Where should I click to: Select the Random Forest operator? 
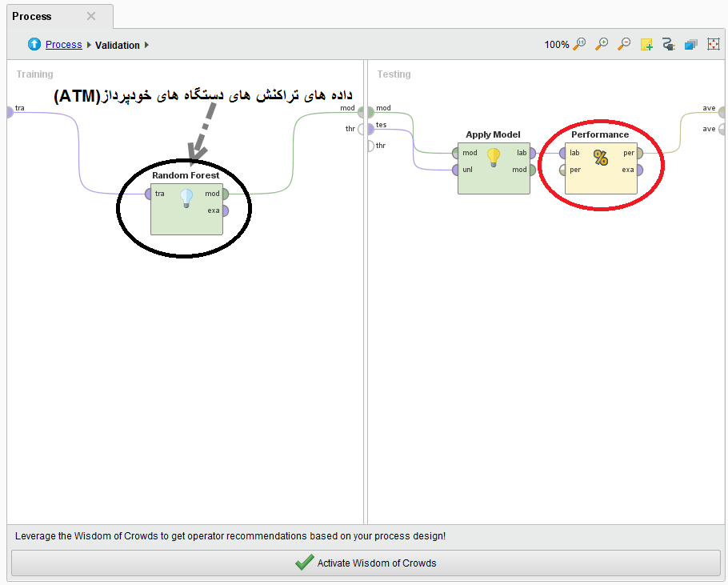pos(186,210)
